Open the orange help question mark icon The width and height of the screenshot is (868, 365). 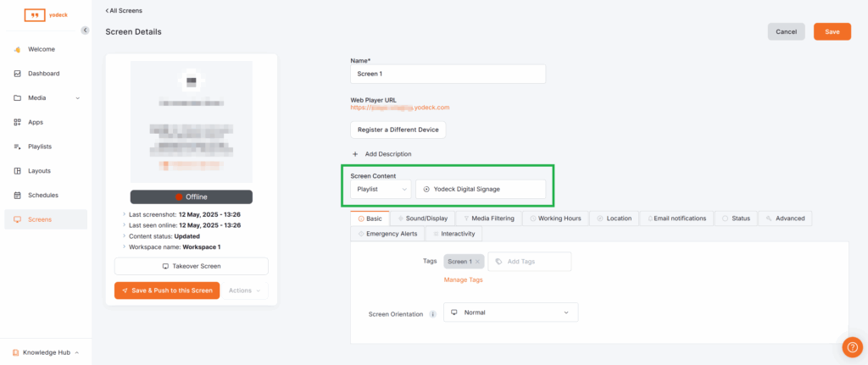point(852,347)
